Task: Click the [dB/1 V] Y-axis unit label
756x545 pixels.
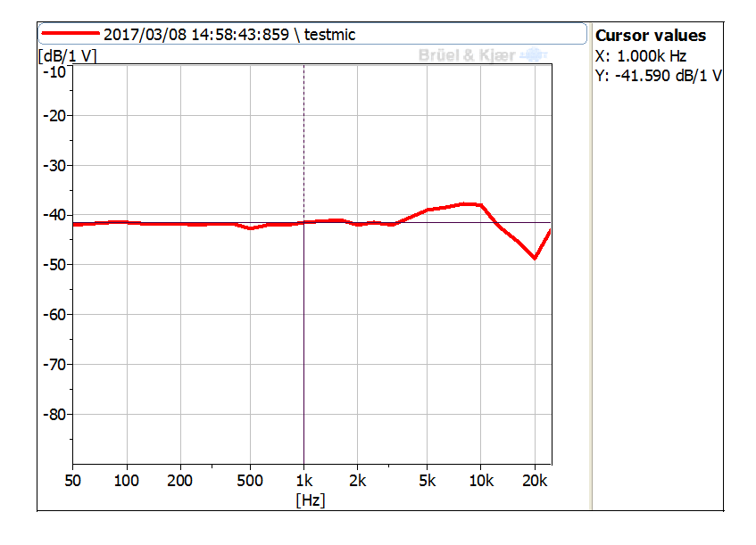Action: [68, 55]
